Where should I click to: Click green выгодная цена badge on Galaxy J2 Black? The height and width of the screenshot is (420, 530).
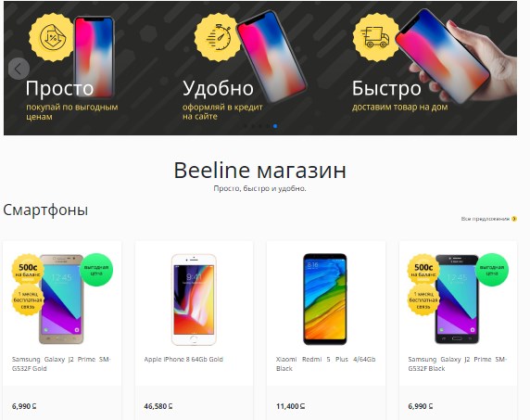[x=492, y=270]
